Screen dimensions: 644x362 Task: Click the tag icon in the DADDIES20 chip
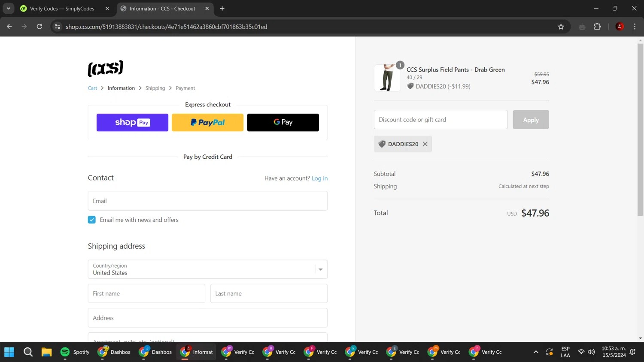[x=382, y=144]
